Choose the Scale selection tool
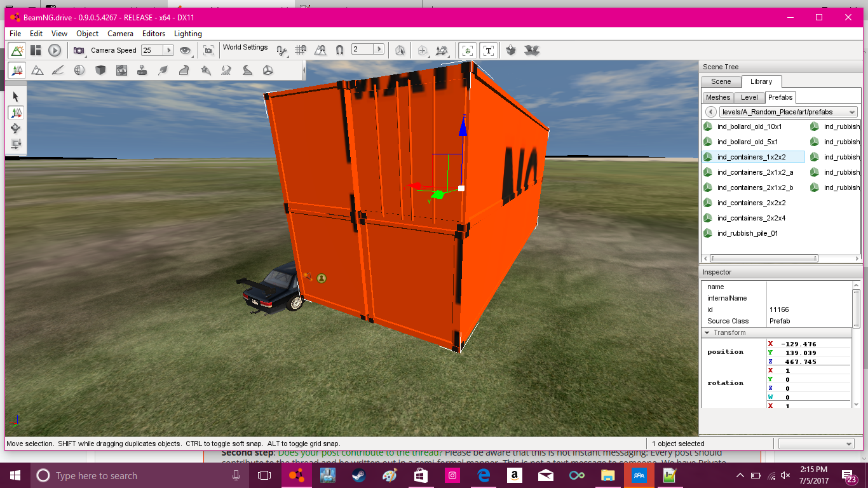The width and height of the screenshot is (868, 488). 16,144
